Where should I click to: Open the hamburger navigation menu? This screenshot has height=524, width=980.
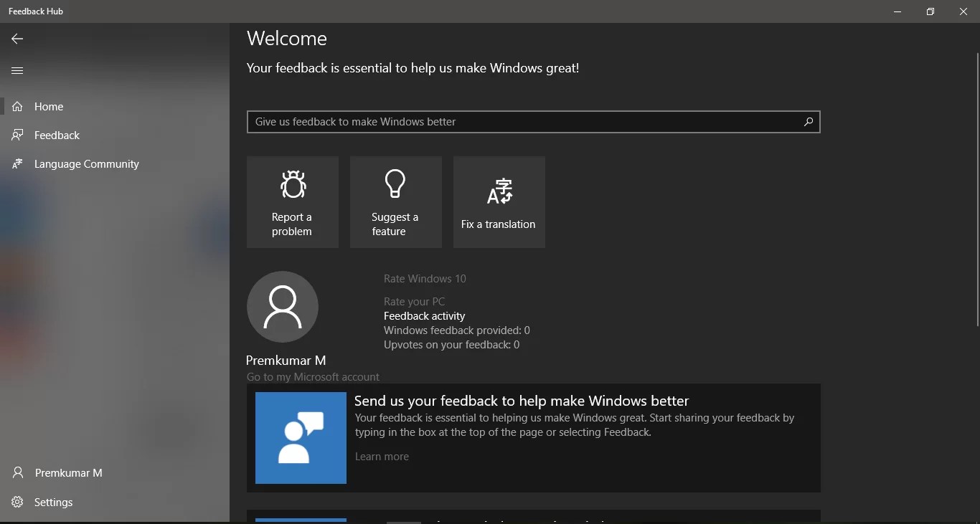(x=17, y=70)
